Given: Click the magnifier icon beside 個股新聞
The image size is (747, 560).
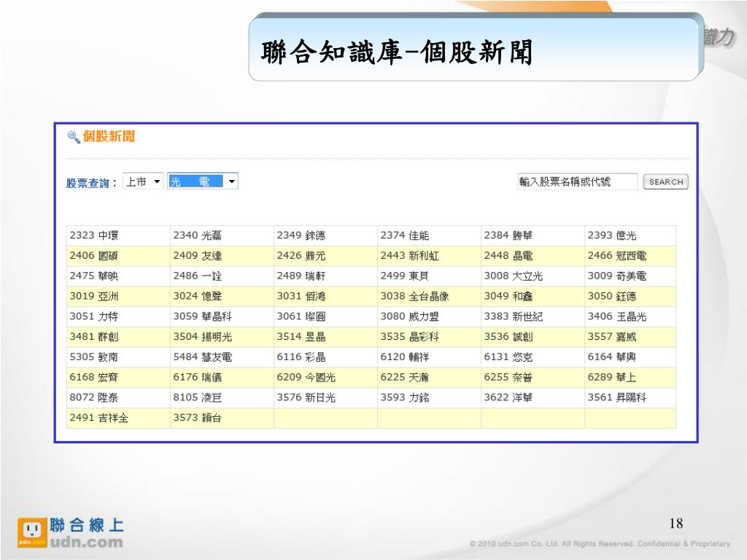Looking at the screenshot, I should (74, 137).
